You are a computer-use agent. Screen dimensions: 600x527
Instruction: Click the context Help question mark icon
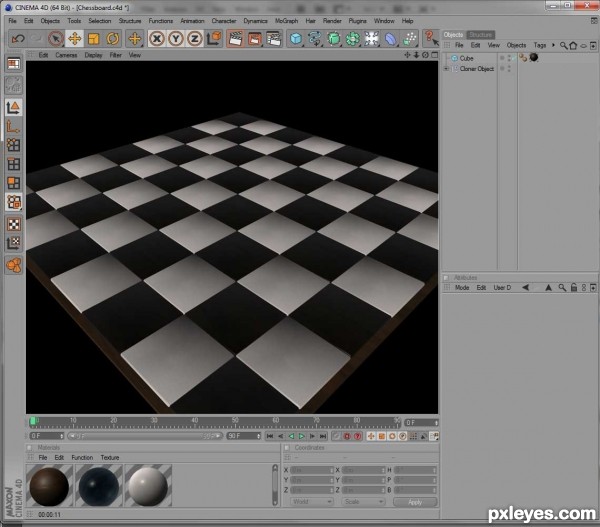point(431,38)
